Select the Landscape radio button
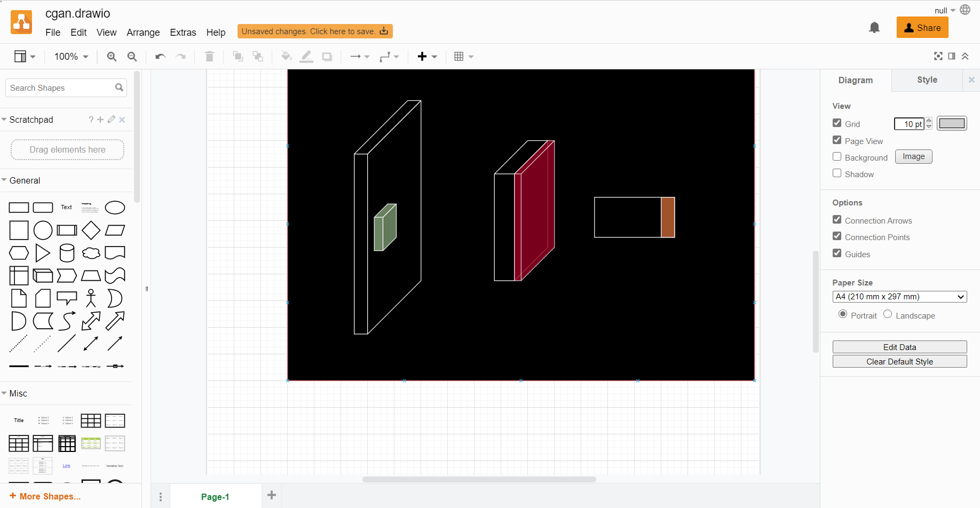The height and width of the screenshot is (508, 980). coord(888,314)
